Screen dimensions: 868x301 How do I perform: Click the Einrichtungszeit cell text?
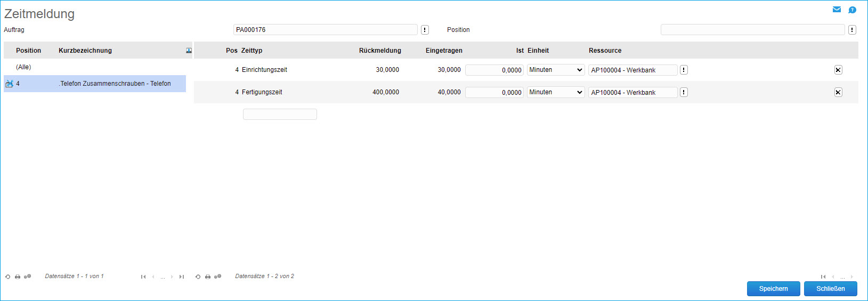(x=264, y=70)
